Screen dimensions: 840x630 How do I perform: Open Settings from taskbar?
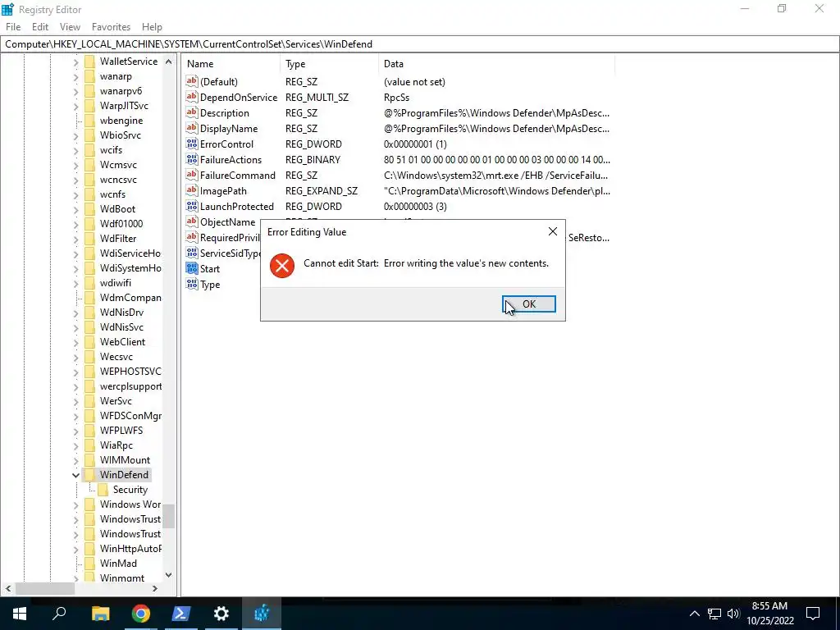point(221,614)
